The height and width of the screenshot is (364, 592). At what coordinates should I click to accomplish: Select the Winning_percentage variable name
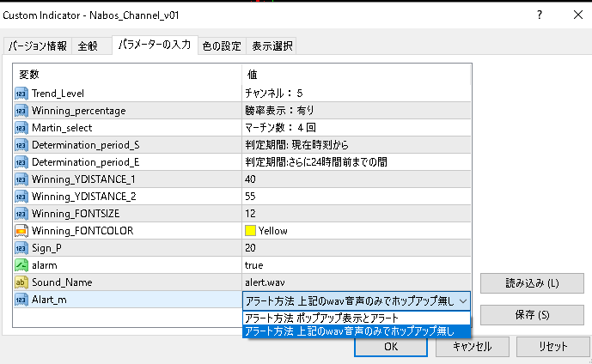pyautogui.click(x=78, y=111)
